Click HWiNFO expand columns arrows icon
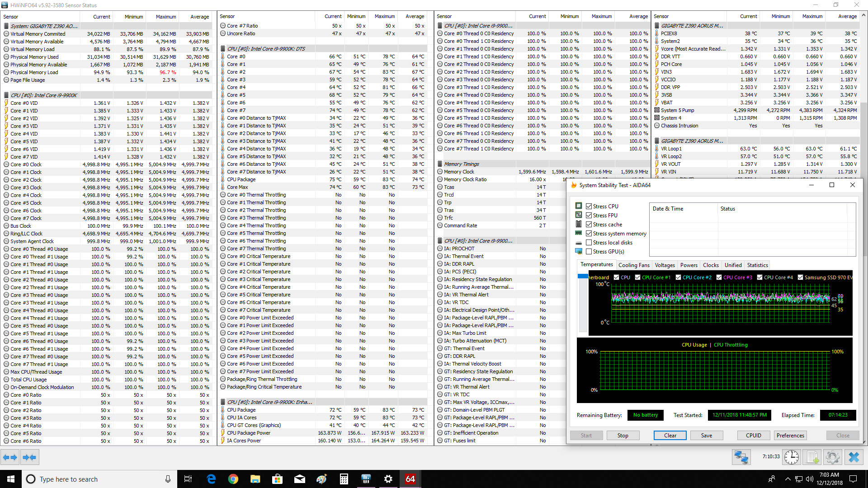 pos(10,457)
